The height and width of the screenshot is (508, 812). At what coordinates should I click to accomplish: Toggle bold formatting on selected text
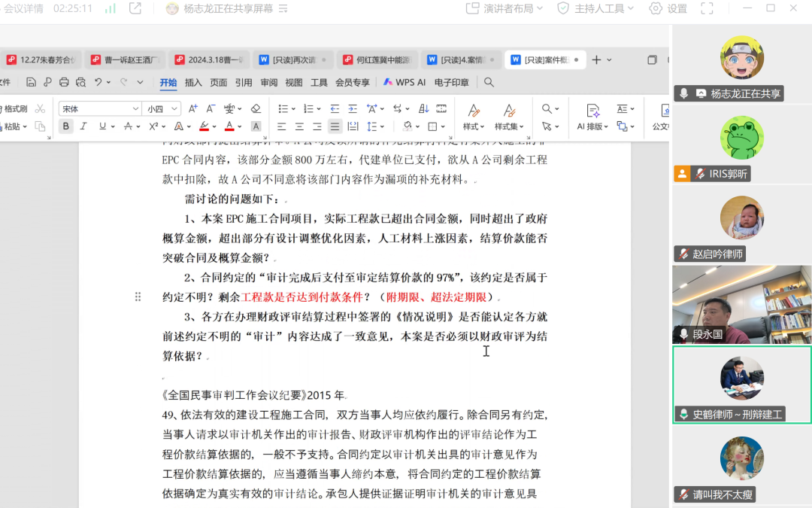coord(67,124)
